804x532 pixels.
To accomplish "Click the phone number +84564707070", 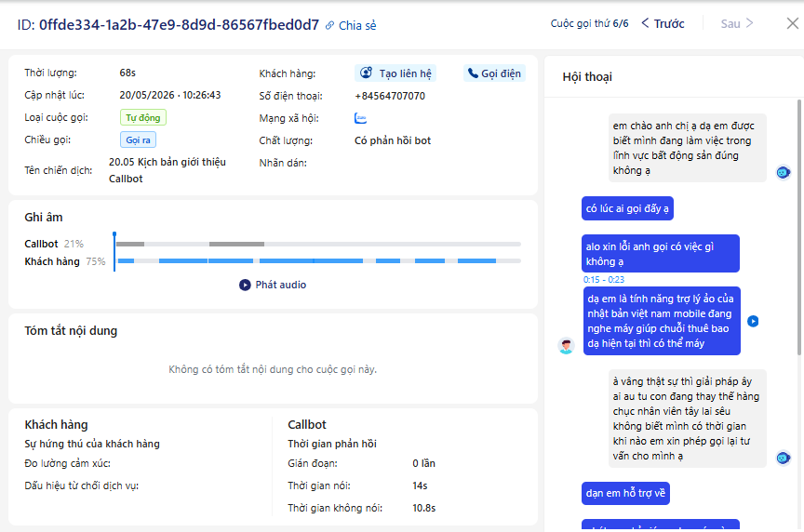I will 390,96.
